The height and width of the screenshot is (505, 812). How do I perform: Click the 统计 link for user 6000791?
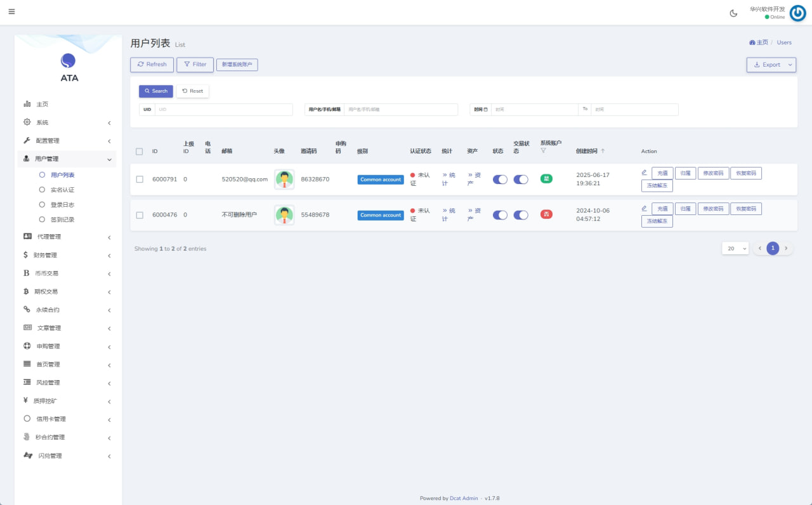coord(449,180)
